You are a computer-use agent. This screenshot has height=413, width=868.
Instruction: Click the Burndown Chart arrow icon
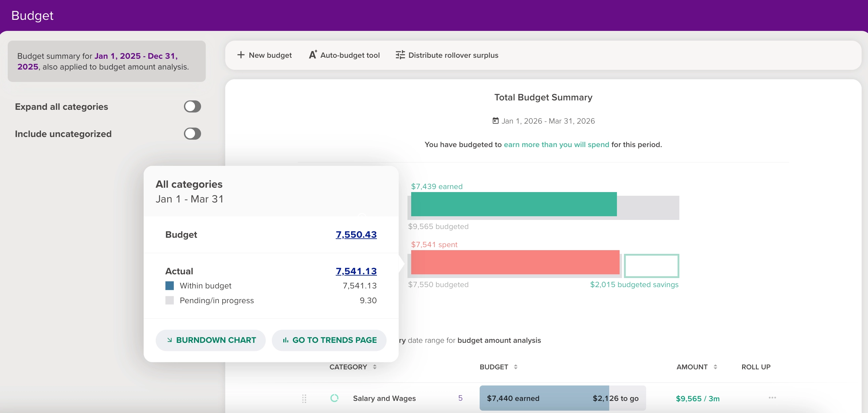pos(170,340)
